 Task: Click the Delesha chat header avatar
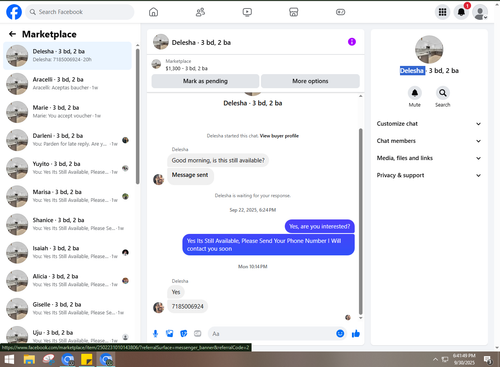click(161, 42)
